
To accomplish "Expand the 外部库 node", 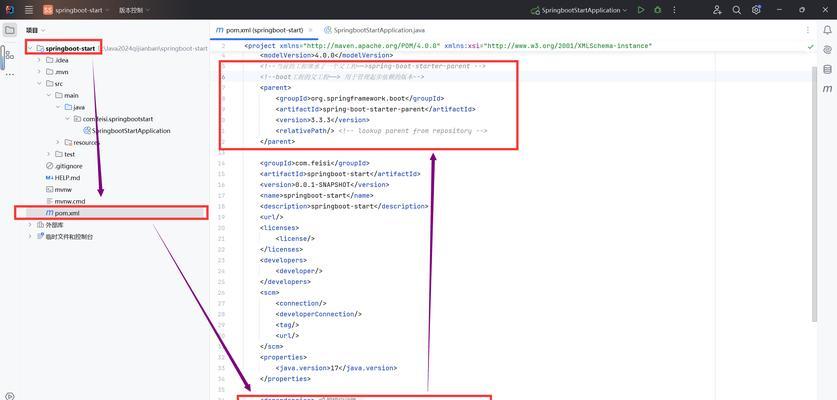I will coord(30,225).
